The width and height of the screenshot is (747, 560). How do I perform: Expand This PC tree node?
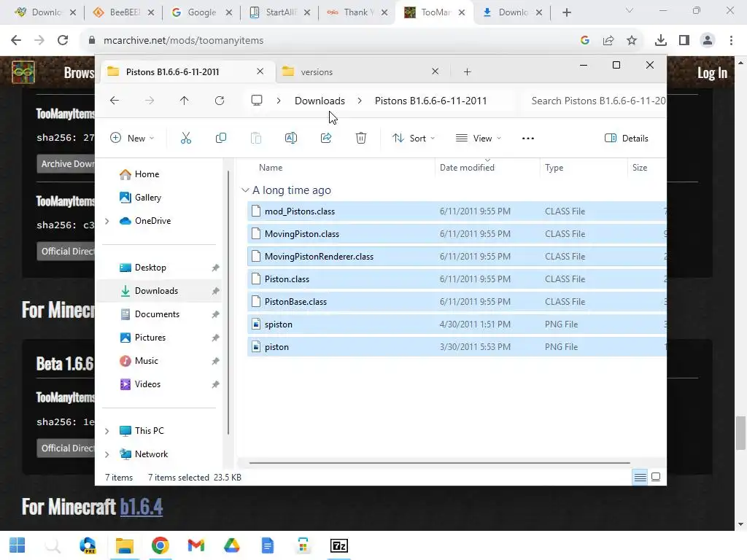(107, 431)
